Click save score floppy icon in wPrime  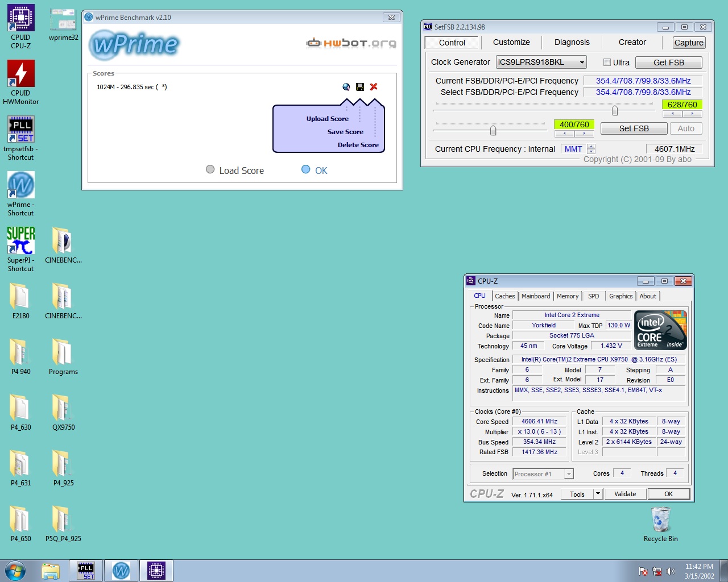click(360, 87)
